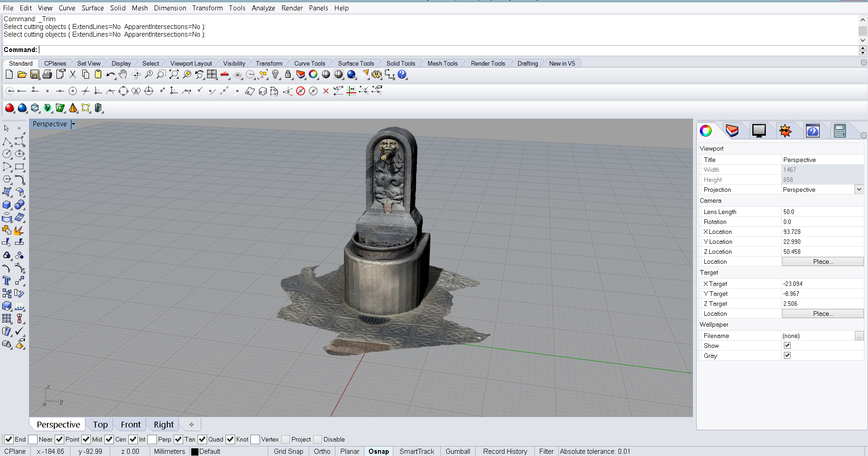Uncheck the Wallpaper Gray checkbox
868x456 pixels.
[787, 356]
